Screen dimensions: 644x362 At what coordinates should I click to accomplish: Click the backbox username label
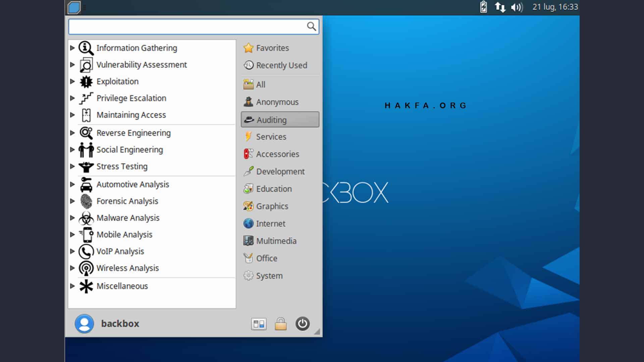(120, 324)
